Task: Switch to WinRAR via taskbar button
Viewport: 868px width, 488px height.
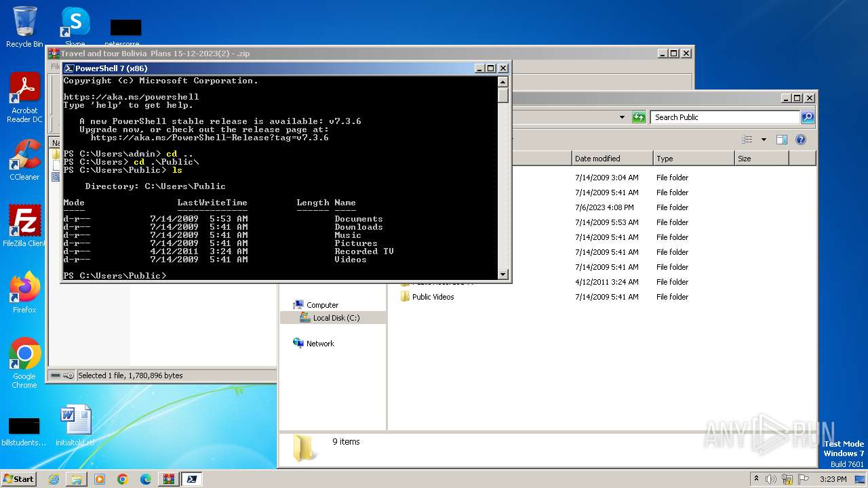Action: click(x=169, y=479)
